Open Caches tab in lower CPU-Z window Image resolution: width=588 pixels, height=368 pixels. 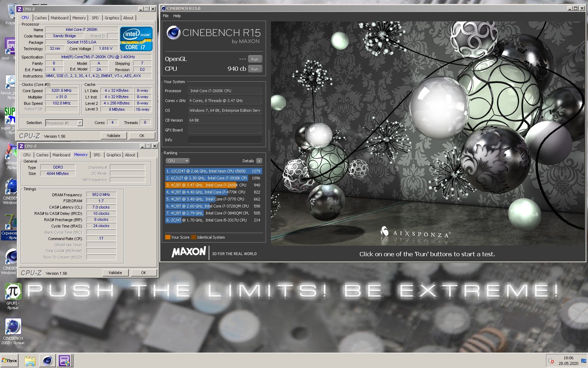point(42,155)
